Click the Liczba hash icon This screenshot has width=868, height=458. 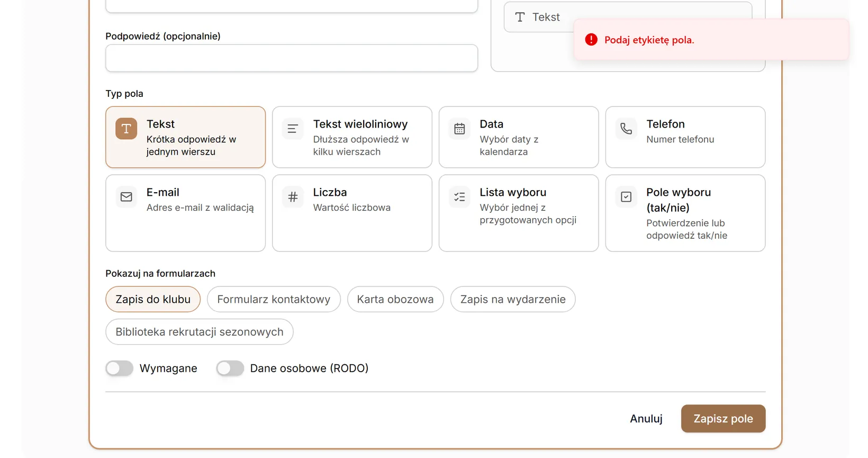pyautogui.click(x=293, y=197)
